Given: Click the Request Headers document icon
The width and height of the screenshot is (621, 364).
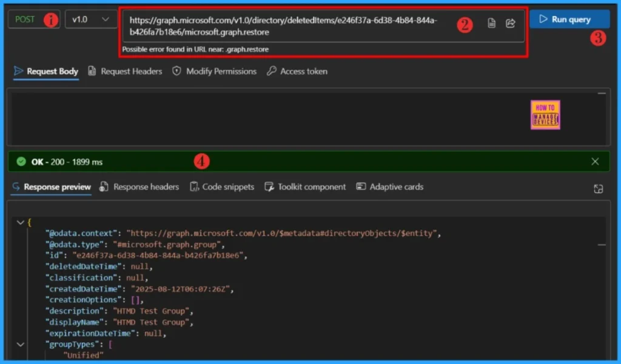Looking at the screenshot, I should pos(92,71).
